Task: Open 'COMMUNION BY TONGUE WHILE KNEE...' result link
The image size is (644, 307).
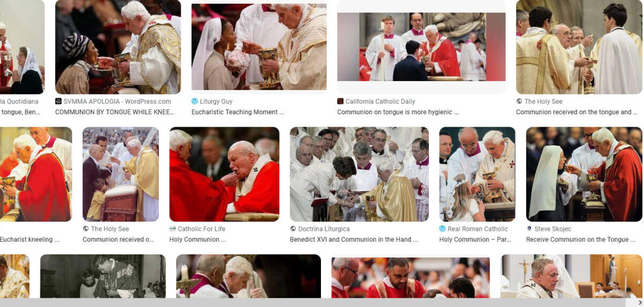Action: 115,112
